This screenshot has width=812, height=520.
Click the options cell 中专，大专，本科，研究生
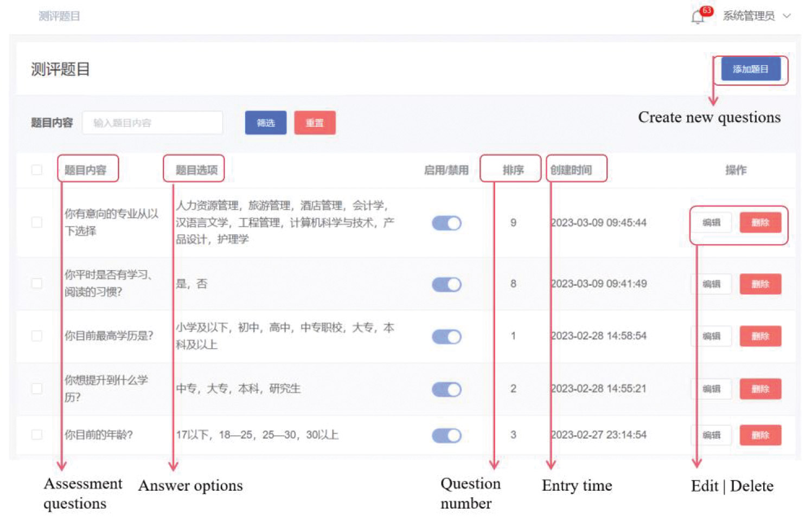point(238,388)
